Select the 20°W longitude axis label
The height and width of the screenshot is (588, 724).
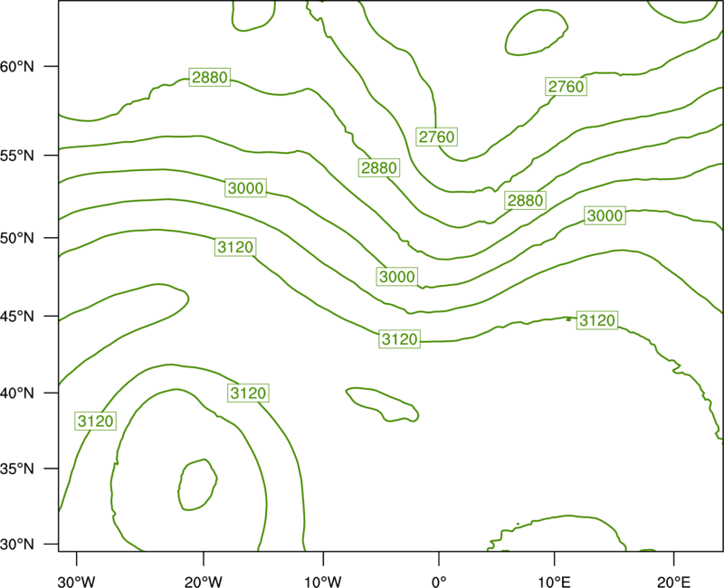[204, 582]
